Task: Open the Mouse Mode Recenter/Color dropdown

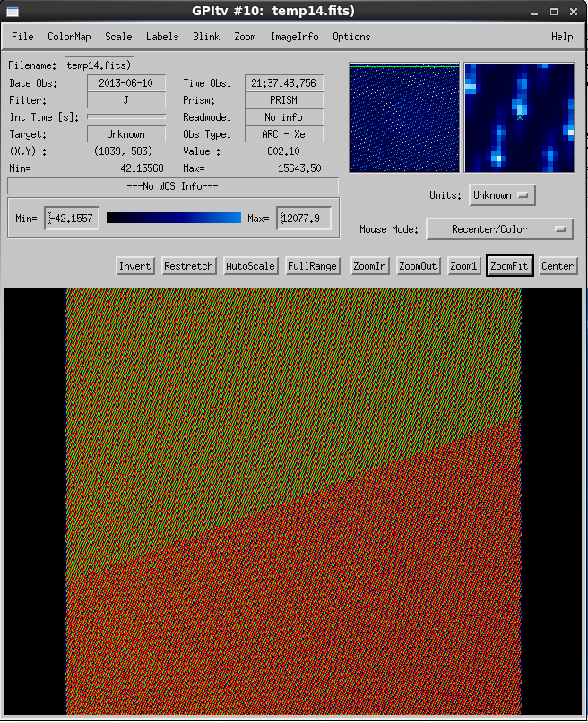Action: [x=499, y=229]
